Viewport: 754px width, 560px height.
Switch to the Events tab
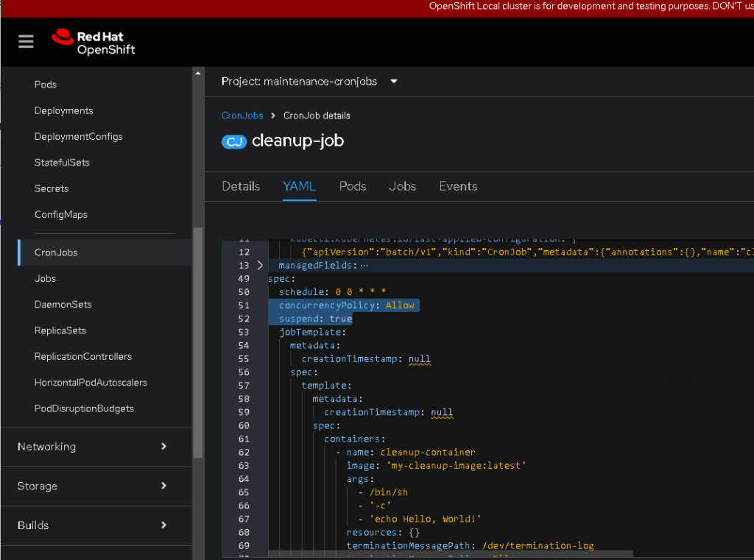coord(458,186)
